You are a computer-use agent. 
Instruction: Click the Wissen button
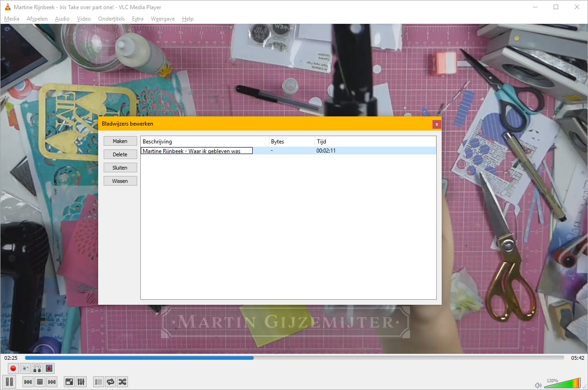(x=120, y=181)
